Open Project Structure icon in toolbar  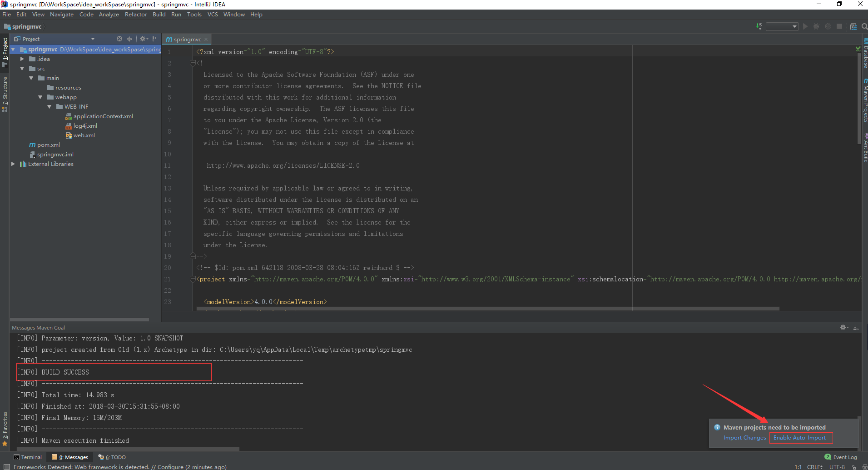[x=853, y=26]
